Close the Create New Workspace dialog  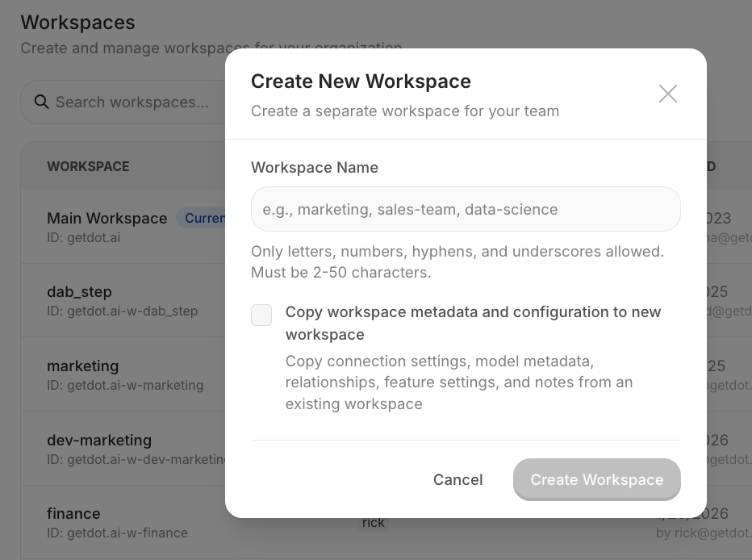(667, 94)
